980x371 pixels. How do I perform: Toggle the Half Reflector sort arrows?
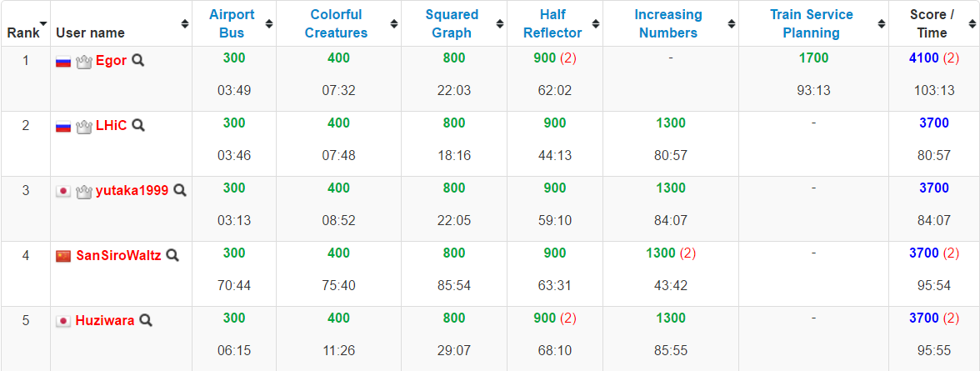(596, 24)
